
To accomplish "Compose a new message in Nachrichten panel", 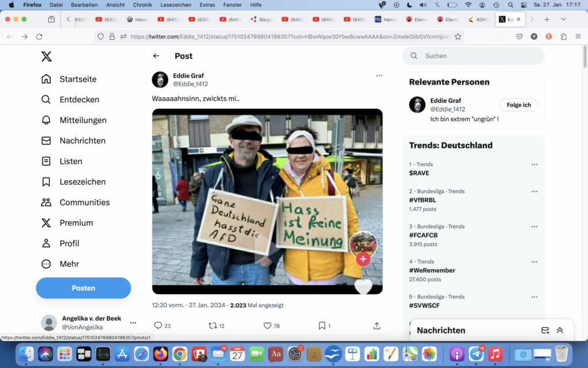I will pyautogui.click(x=545, y=330).
